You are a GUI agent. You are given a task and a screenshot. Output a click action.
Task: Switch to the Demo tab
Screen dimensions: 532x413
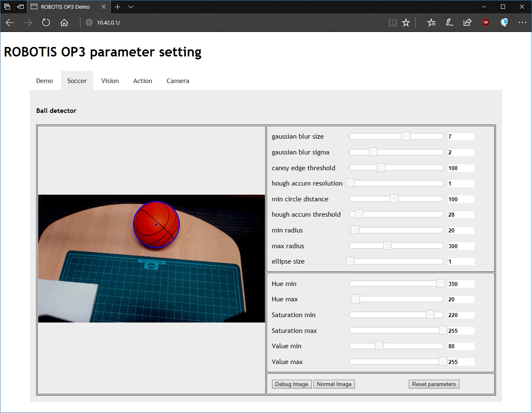[44, 81]
